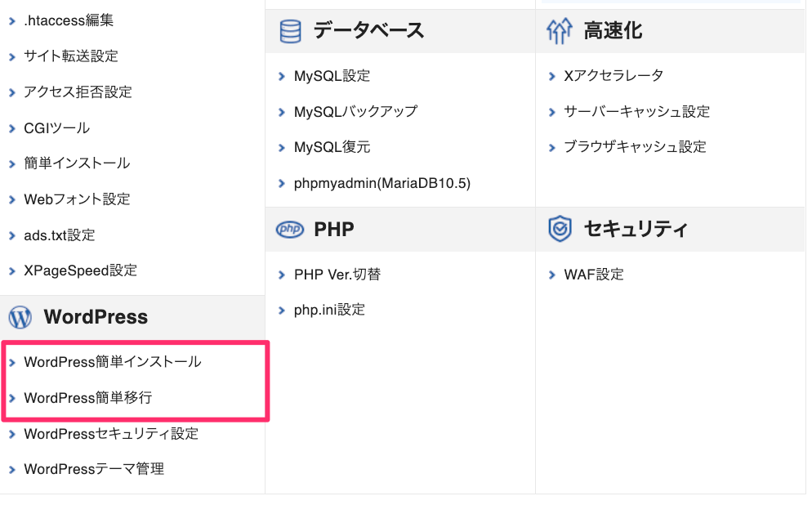This screenshot has width=812, height=505.
Task: Open WAF設定
Action: point(593,275)
